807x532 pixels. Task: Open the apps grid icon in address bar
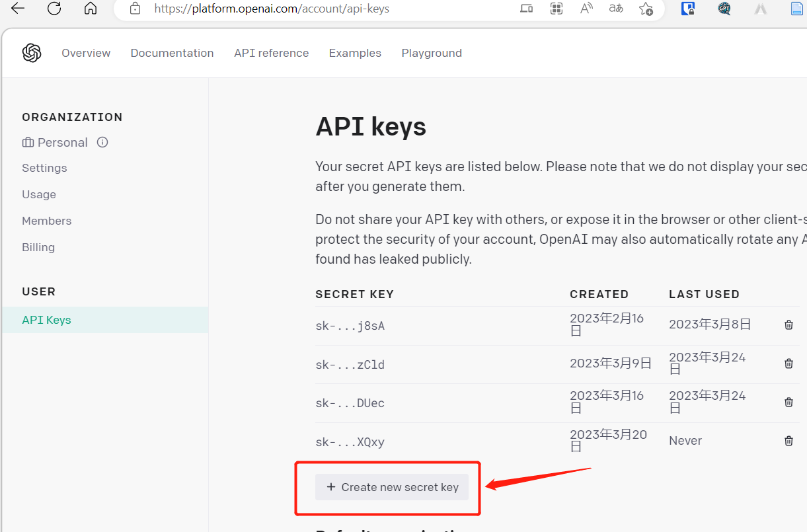(557, 9)
